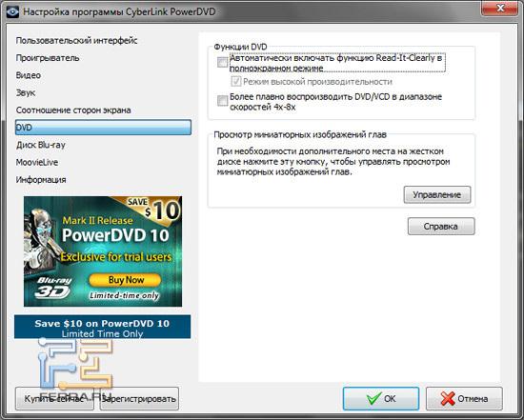524x420 pixels.
Task: Click the Save $10 on PowerDVD 10 link
Action: (102, 327)
